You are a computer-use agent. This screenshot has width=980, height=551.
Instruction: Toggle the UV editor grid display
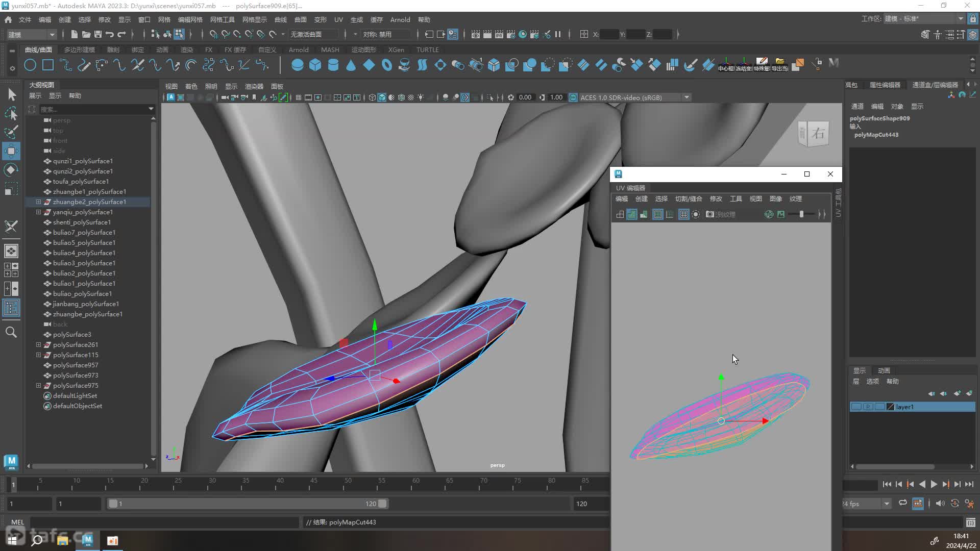683,214
